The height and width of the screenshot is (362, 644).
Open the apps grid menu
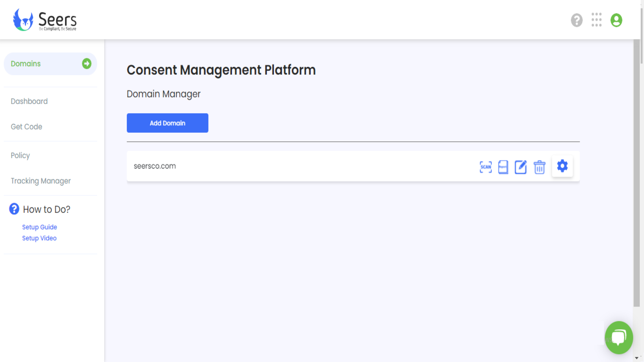597,20
